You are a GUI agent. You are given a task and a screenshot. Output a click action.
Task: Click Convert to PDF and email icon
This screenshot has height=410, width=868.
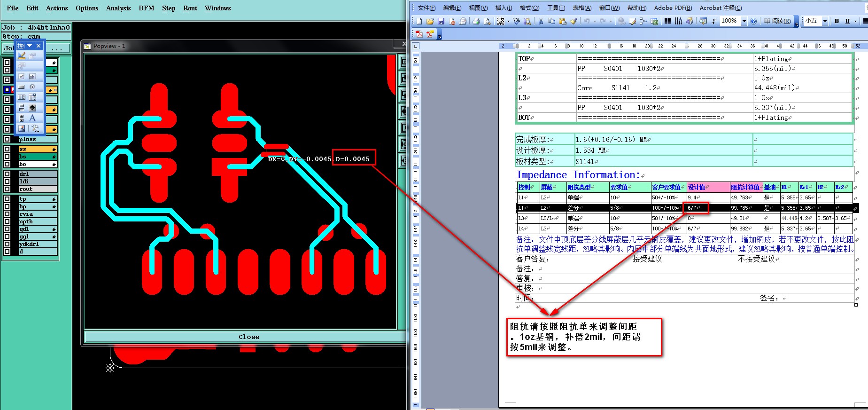click(430, 34)
